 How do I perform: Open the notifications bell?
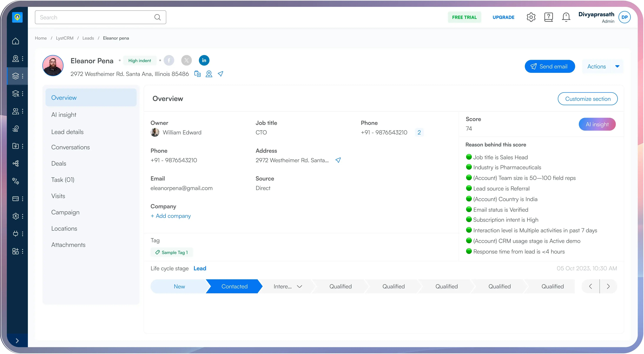point(566,17)
